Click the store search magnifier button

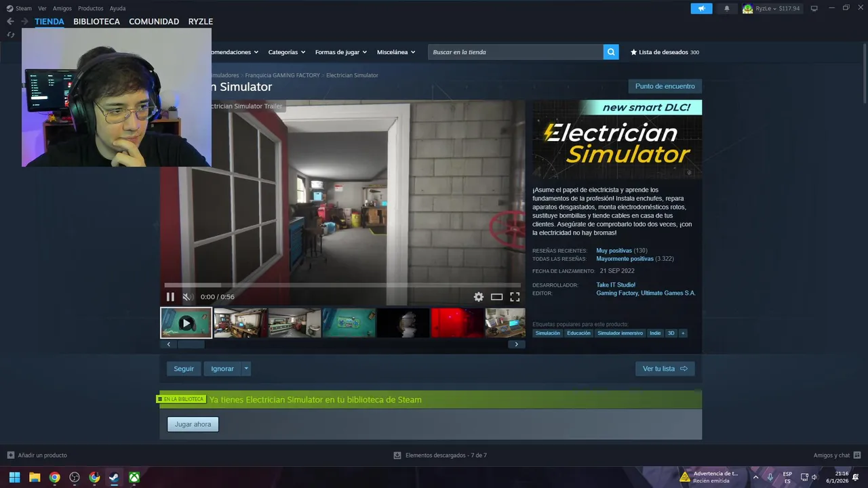611,52
